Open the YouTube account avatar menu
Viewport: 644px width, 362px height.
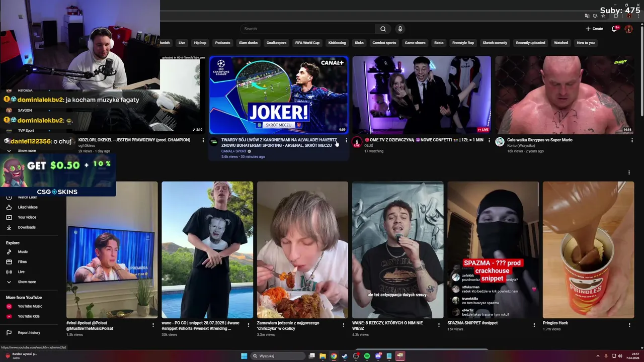pyautogui.click(x=628, y=29)
